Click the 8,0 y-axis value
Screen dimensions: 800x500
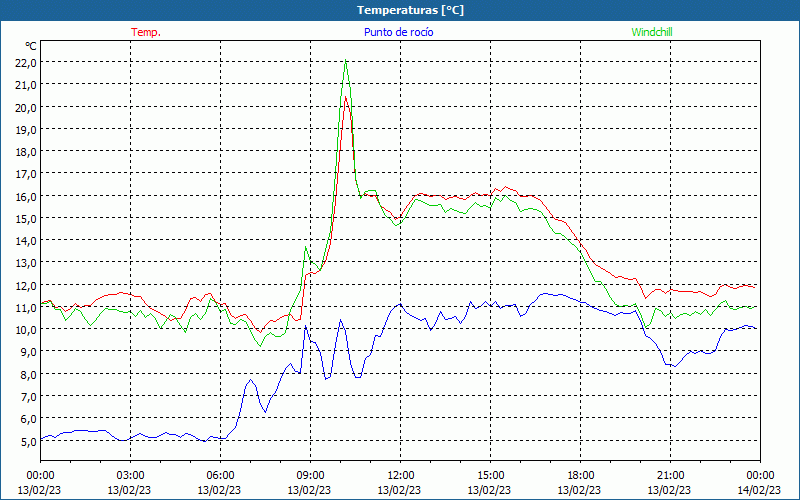coord(29,374)
